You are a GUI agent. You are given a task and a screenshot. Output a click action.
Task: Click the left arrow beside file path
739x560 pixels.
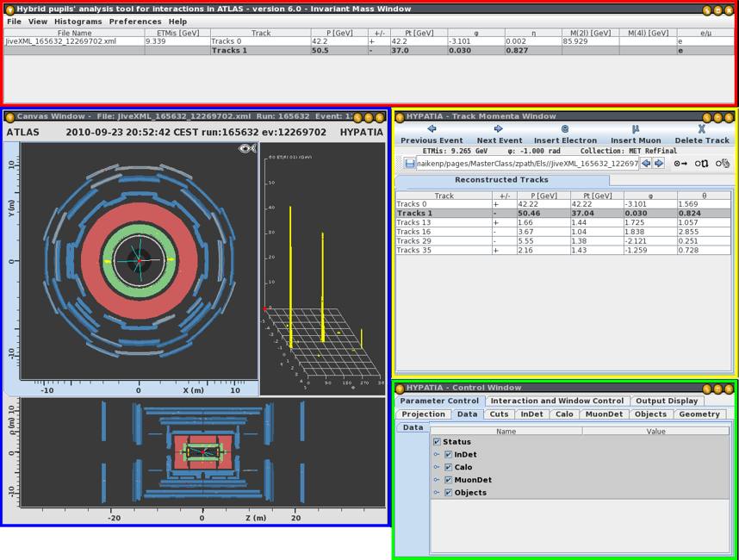(x=646, y=163)
